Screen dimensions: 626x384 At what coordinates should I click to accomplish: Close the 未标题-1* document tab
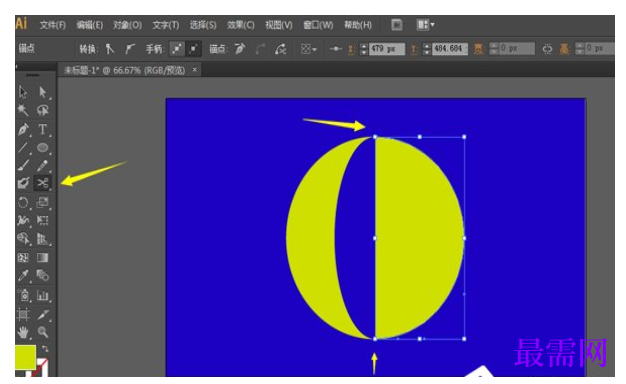click(x=195, y=70)
